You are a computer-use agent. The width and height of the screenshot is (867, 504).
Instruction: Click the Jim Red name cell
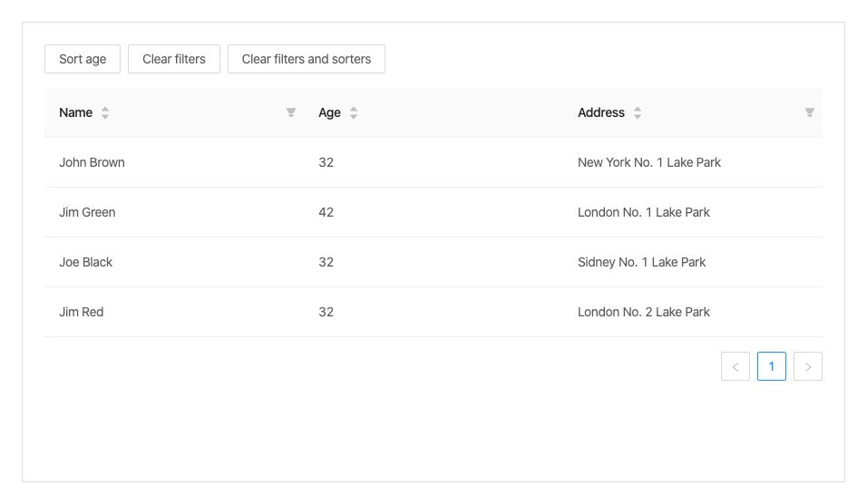82,313
